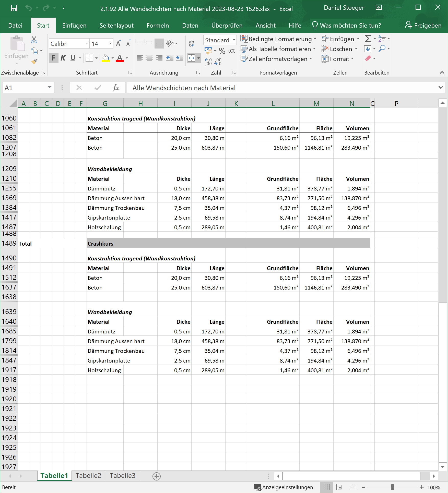Toggle Merge and Center button

191,58
